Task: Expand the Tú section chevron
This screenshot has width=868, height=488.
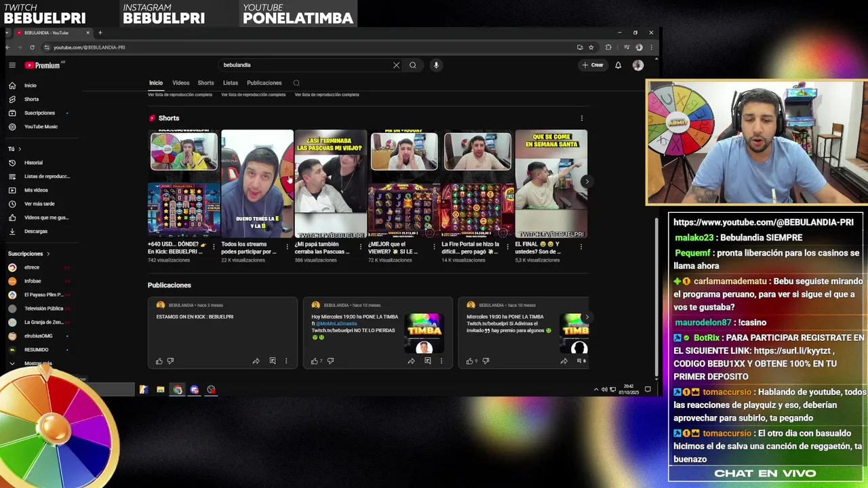Action: pos(20,149)
